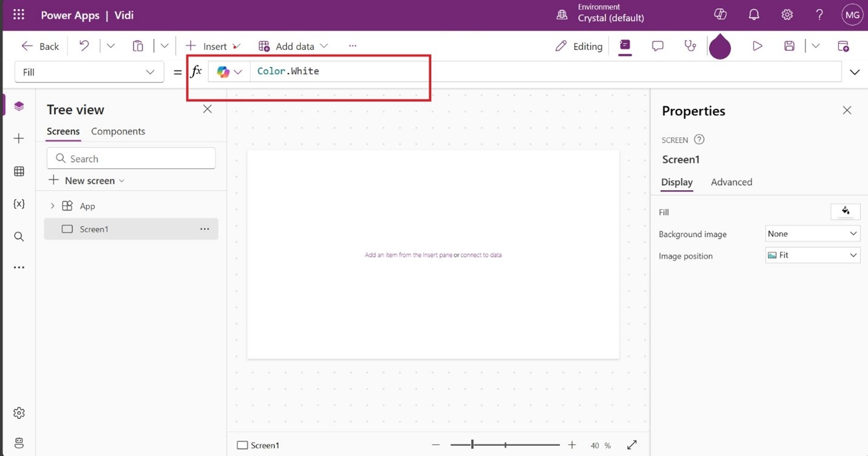Click the App checker stethoscope icon
This screenshot has height=456, width=868.
click(690, 46)
